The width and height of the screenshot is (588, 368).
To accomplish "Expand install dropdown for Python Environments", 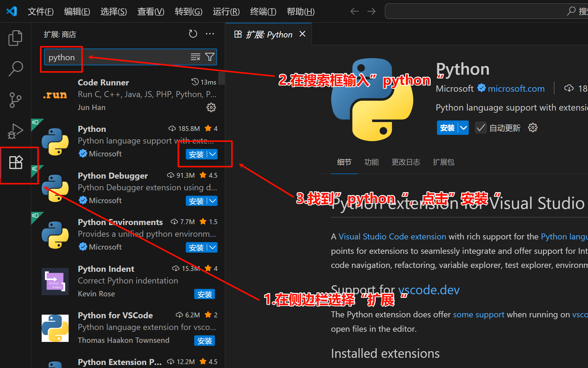I will click(213, 248).
